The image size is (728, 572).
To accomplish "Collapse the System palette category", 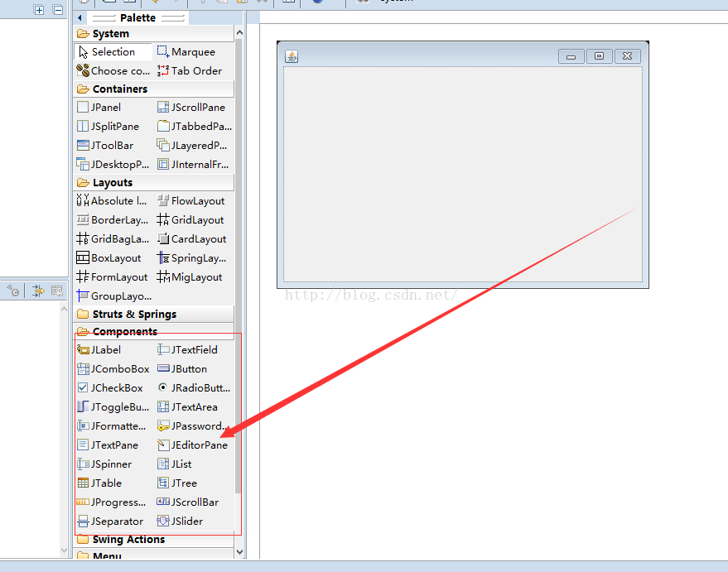I will 154,33.
